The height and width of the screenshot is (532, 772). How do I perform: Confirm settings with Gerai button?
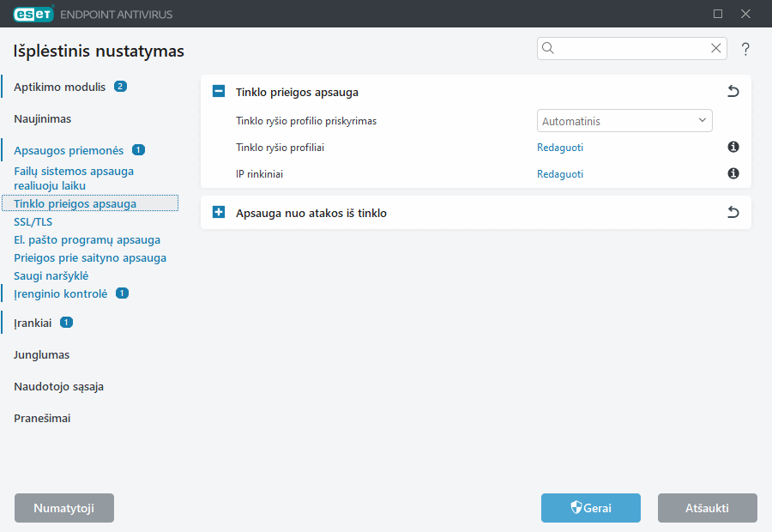[591, 508]
